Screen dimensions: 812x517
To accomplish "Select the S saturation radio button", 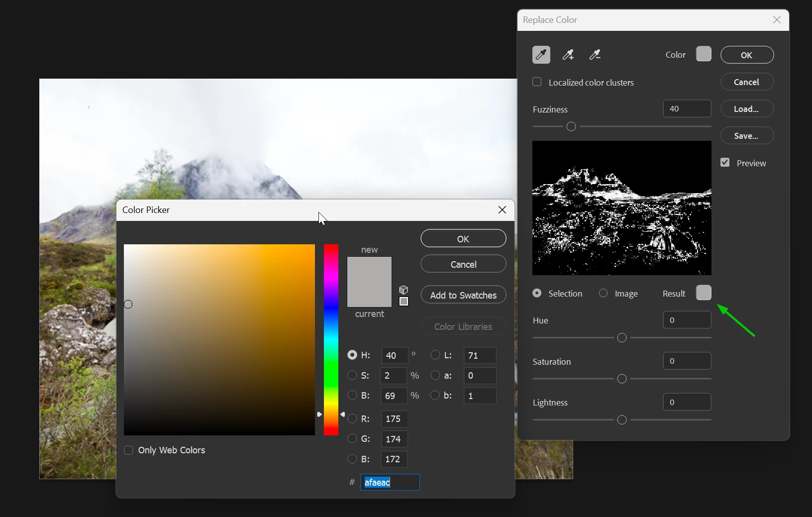I will pos(352,375).
